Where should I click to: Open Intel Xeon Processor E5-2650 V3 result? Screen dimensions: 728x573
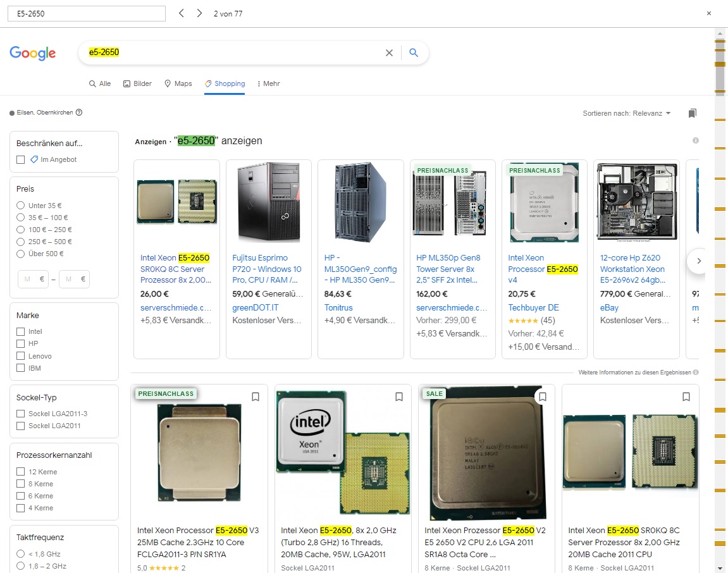point(198,542)
